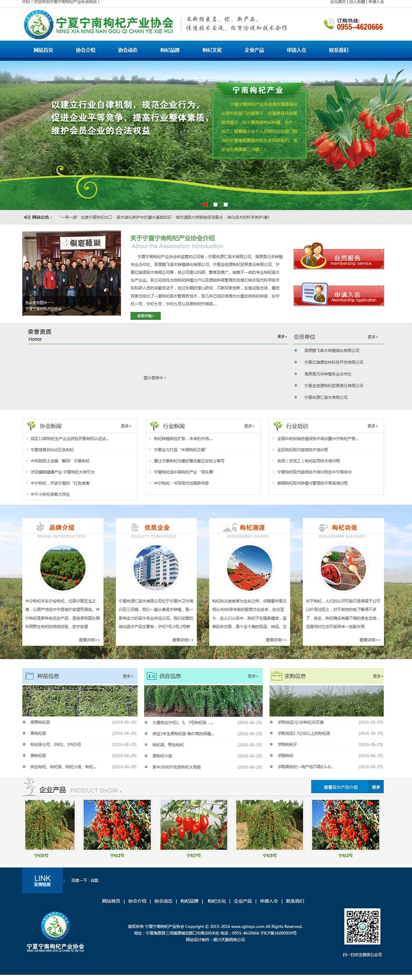The width and height of the screenshot is (412, 980).
Task: Select the second banner slide dot
Action: pyautogui.click(x=215, y=204)
